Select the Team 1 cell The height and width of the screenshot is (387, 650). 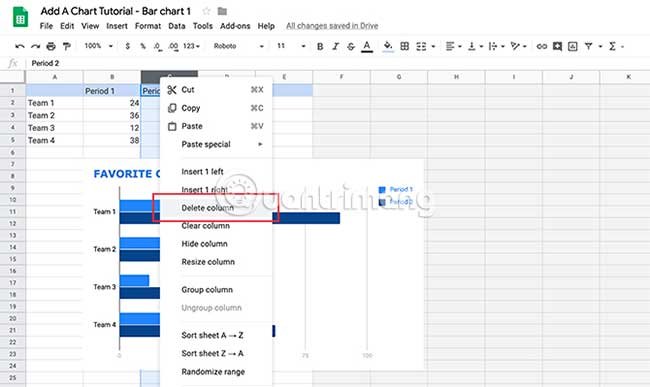54,103
